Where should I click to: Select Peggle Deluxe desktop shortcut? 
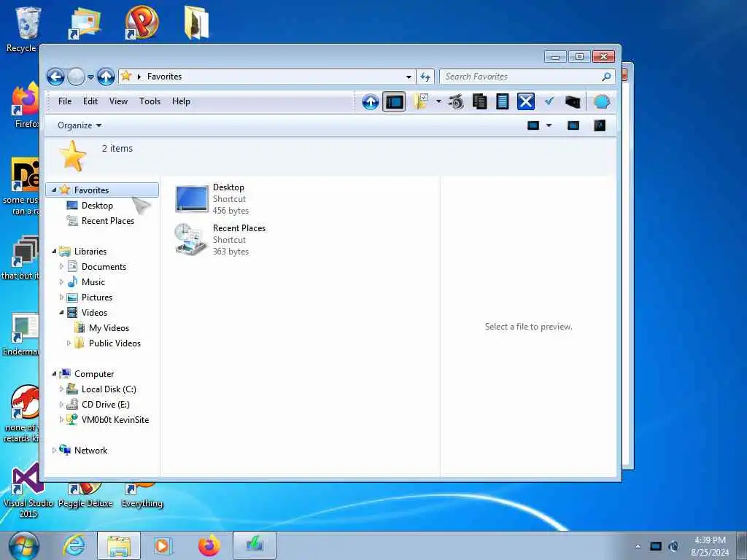click(85, 496)
